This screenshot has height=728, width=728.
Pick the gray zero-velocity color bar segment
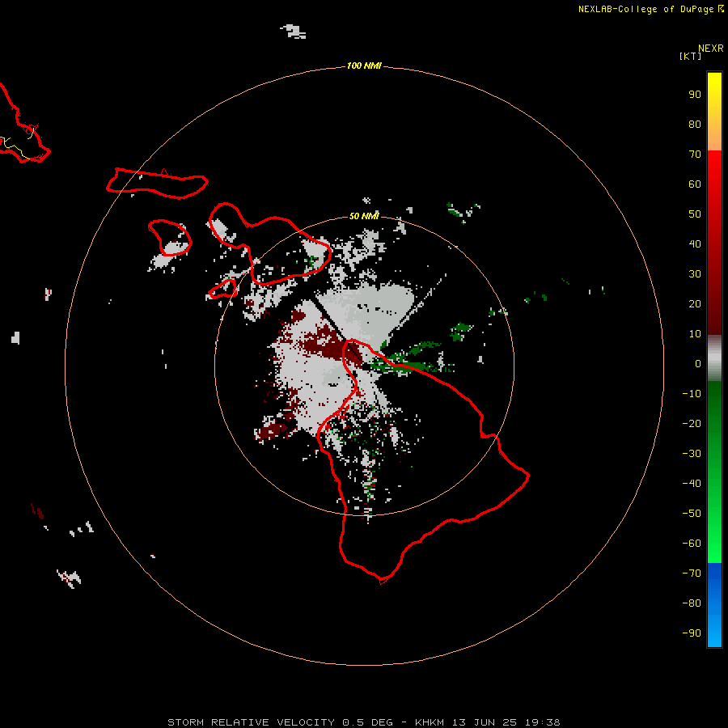pos(714,358)
